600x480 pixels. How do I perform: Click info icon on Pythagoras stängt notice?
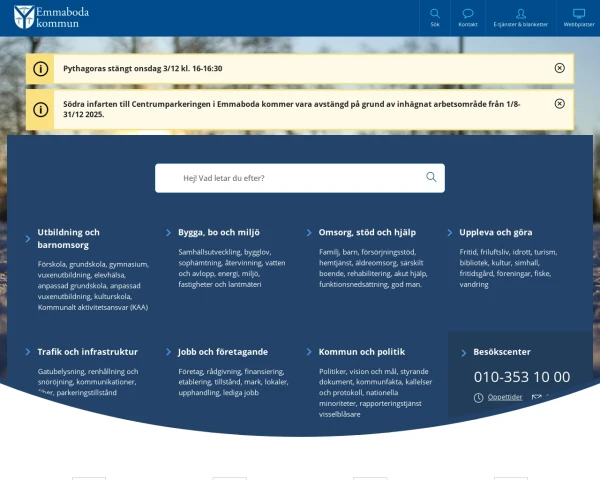click(x=41, y=69)
